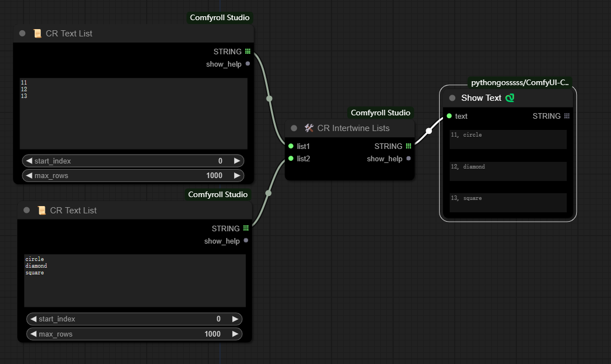Click the green logo icon next to Show Text title
The width and height of the screenshot is (611, 364).
pyautogui.click(x=510, y=98)
